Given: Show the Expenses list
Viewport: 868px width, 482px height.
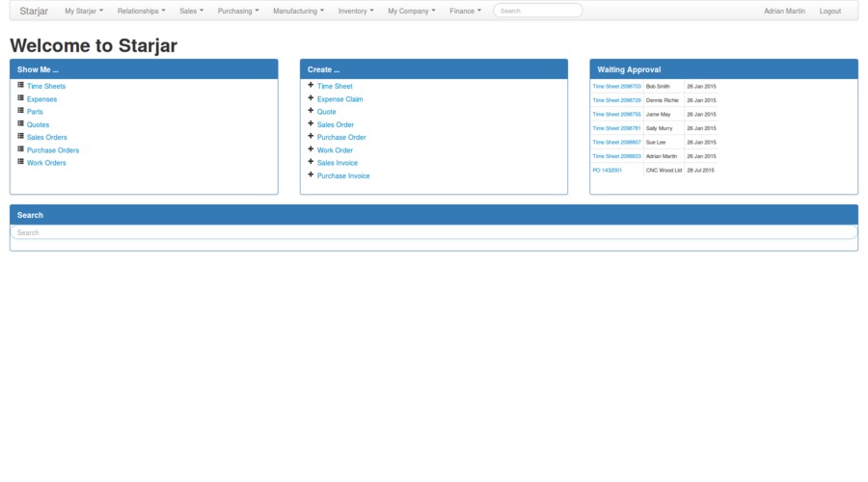Looking at the screenshot, I should [41, 99].
